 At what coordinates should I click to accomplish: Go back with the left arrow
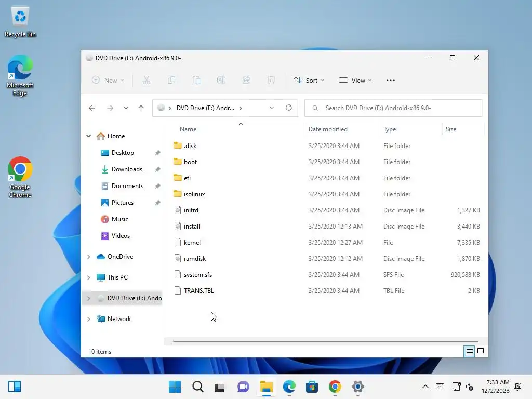click(x=92, y=108)
